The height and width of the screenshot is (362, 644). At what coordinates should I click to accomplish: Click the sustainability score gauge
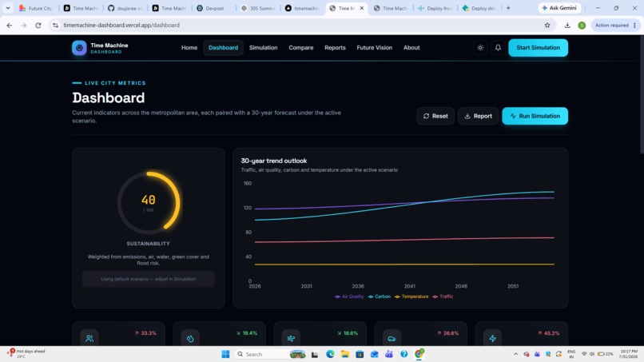[x=149, y=202]
